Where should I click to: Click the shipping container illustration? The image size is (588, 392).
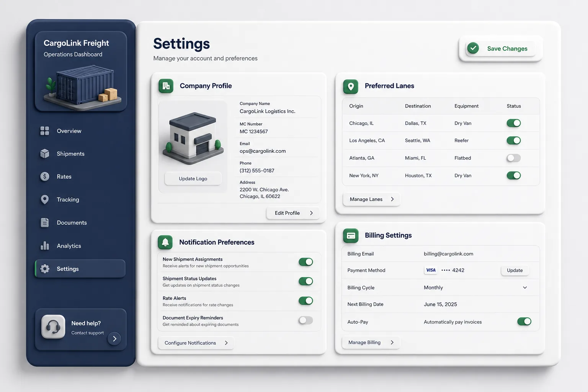(x=82, y=87)
